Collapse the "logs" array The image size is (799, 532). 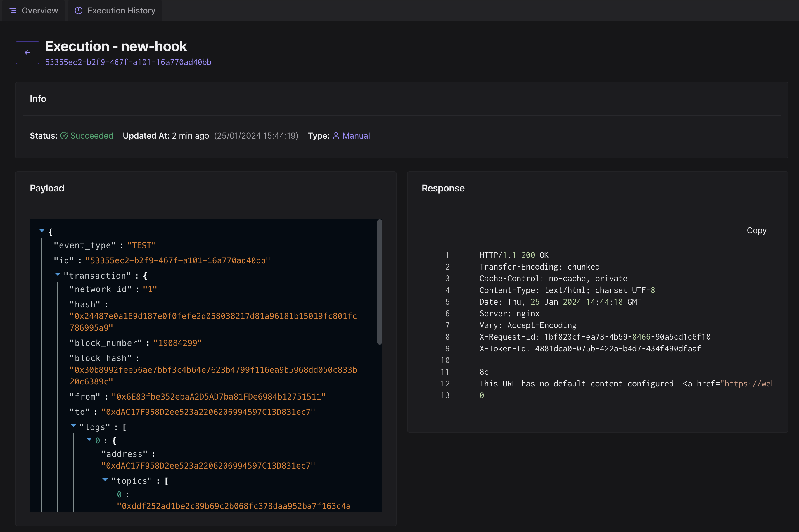(74, 426)
